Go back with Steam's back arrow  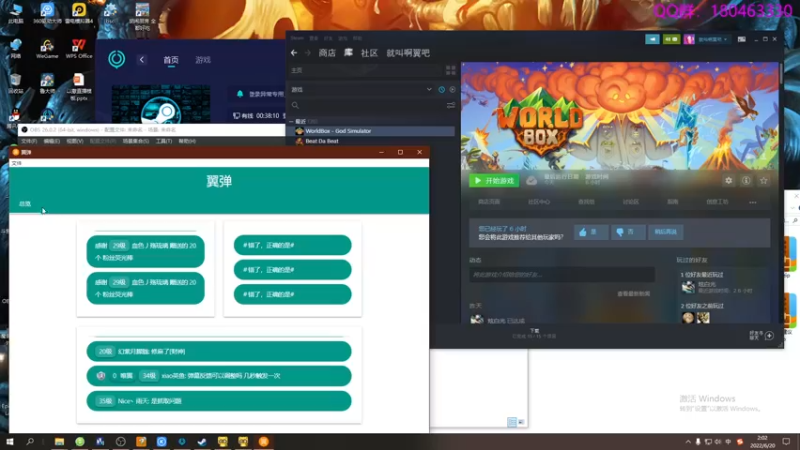point(294,53)
